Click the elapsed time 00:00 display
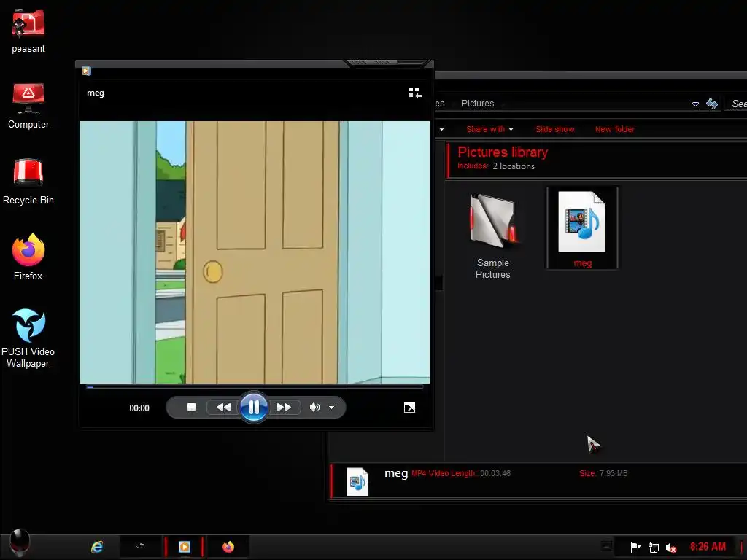 (139, 408)
